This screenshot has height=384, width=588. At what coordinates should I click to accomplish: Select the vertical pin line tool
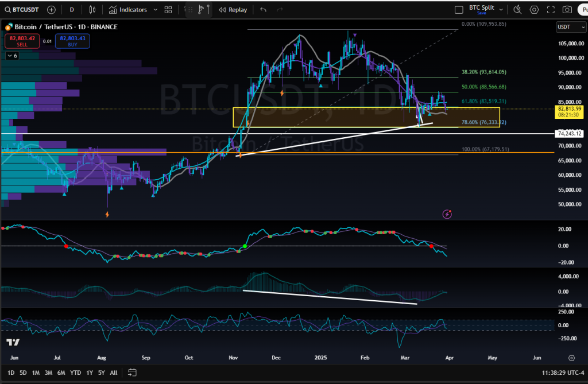208,9
